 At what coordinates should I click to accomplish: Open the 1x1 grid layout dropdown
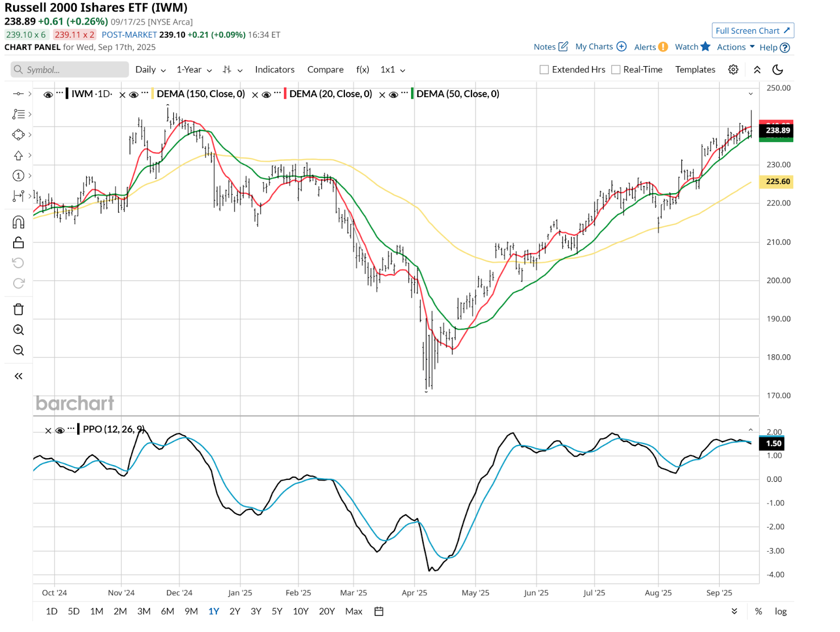click(393, 69)
